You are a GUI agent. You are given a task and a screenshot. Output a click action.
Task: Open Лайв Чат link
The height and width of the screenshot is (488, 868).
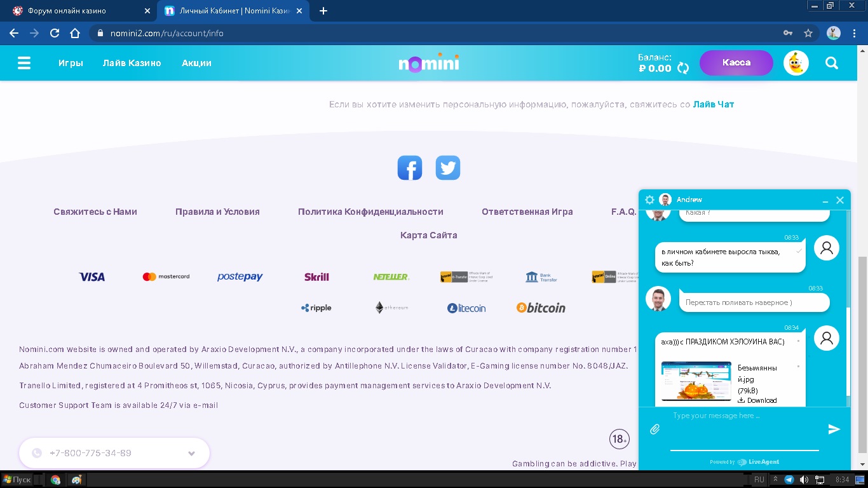point(714,104)
